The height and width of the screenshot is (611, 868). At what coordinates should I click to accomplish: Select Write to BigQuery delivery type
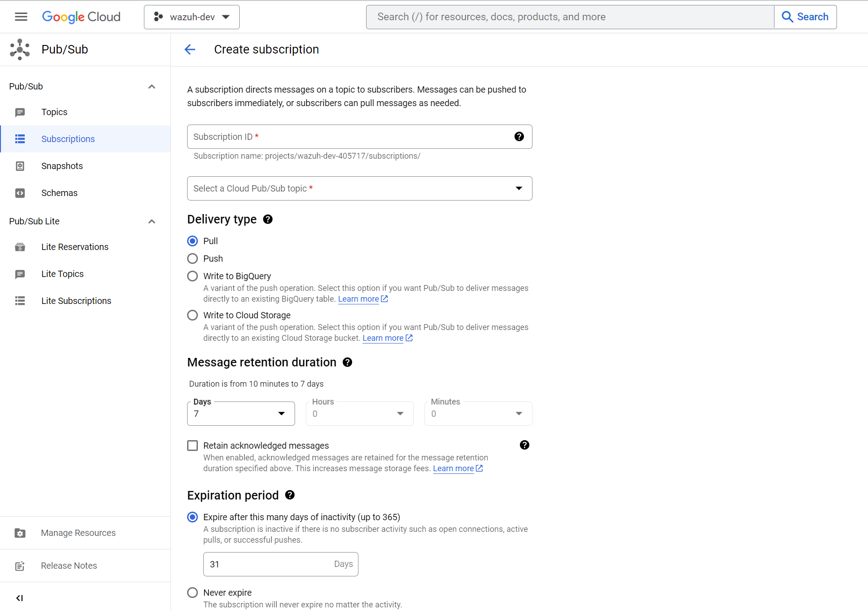[x=192, y=276]
